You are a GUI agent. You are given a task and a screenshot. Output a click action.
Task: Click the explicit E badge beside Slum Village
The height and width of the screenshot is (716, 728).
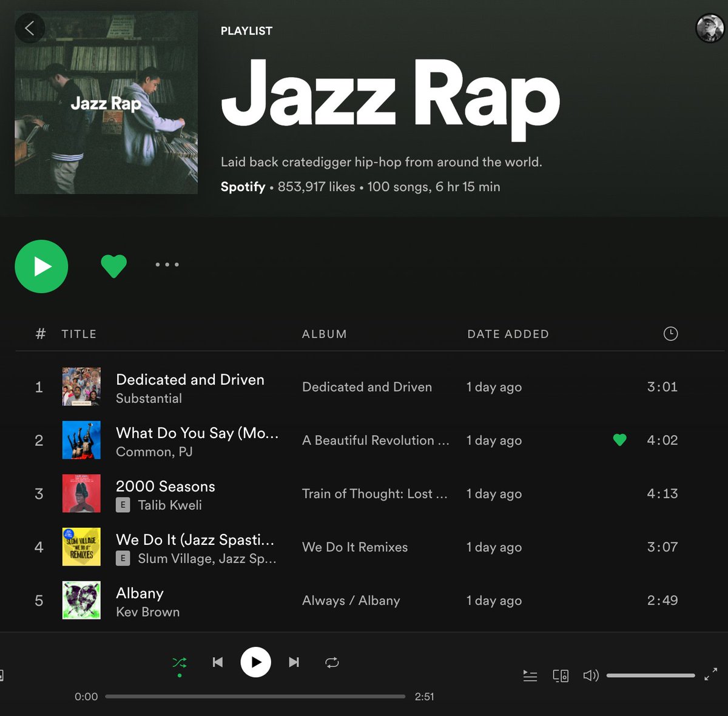pyautogui.click(x=123, y=558)
